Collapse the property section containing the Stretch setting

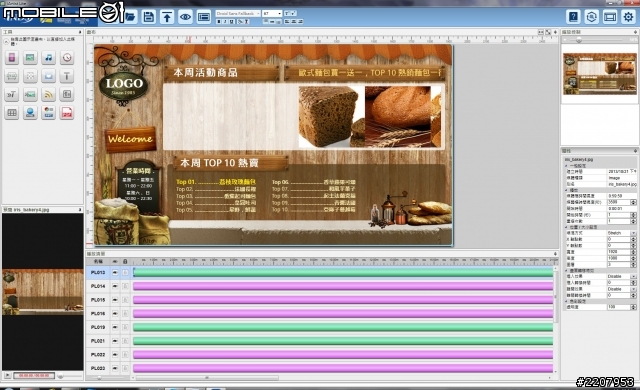point(567,227)
